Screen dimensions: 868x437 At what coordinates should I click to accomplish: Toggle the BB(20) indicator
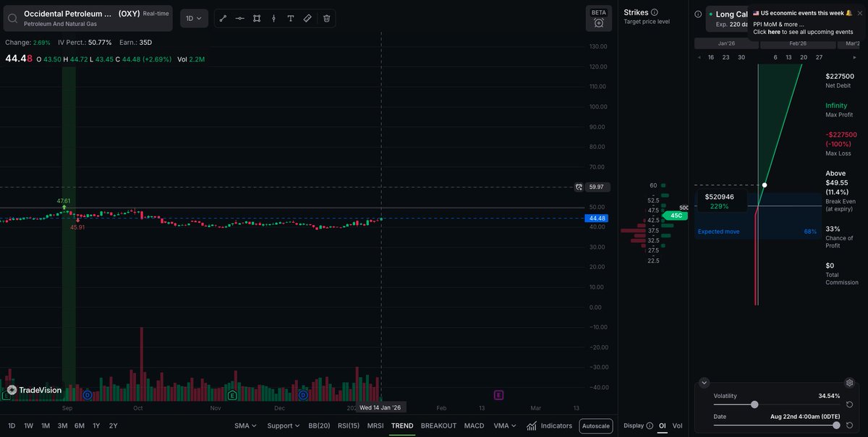coord(319,425)
